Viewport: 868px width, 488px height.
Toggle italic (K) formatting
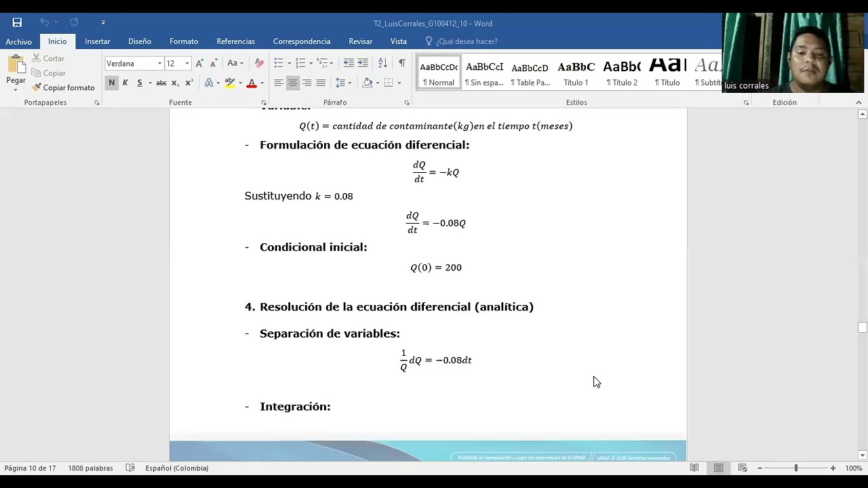(x=125, y=83)
